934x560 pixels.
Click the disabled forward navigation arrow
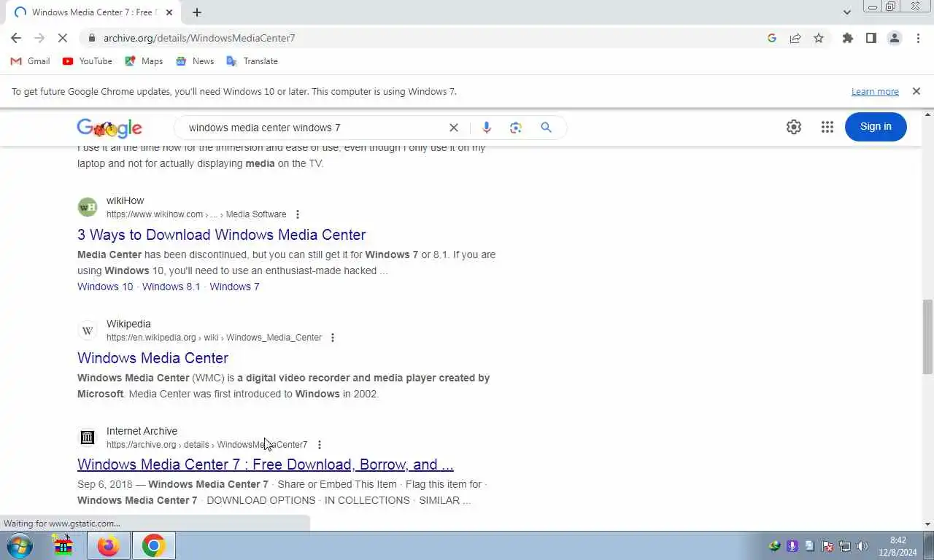[x=39, y=38]
